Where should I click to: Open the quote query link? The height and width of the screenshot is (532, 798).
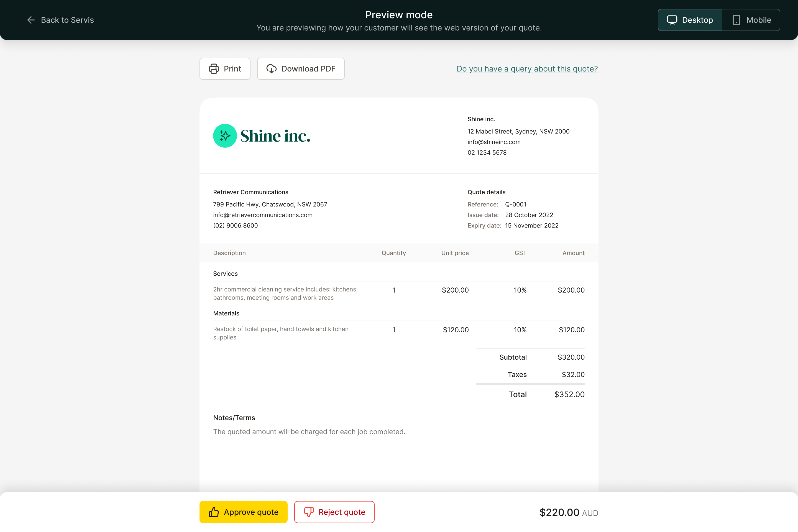(527, 69)
